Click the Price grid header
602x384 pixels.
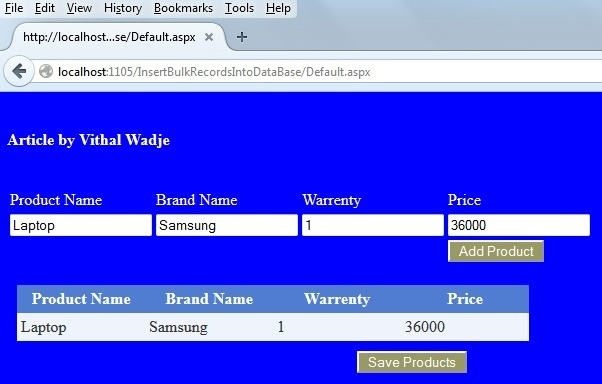tap(465, 299)
